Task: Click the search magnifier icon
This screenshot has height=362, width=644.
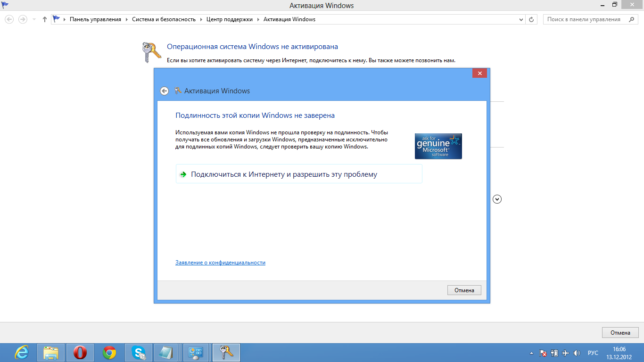Action: (x=632, y=19)
